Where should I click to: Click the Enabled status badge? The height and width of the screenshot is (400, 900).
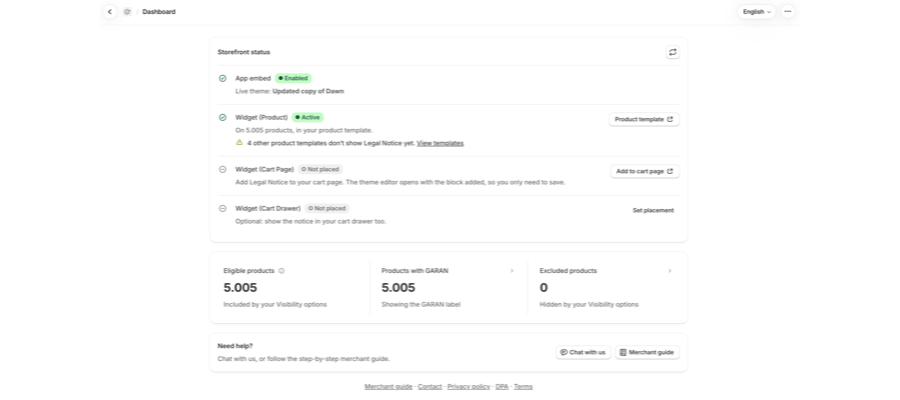pyautogui.click(x=293, y=79)
